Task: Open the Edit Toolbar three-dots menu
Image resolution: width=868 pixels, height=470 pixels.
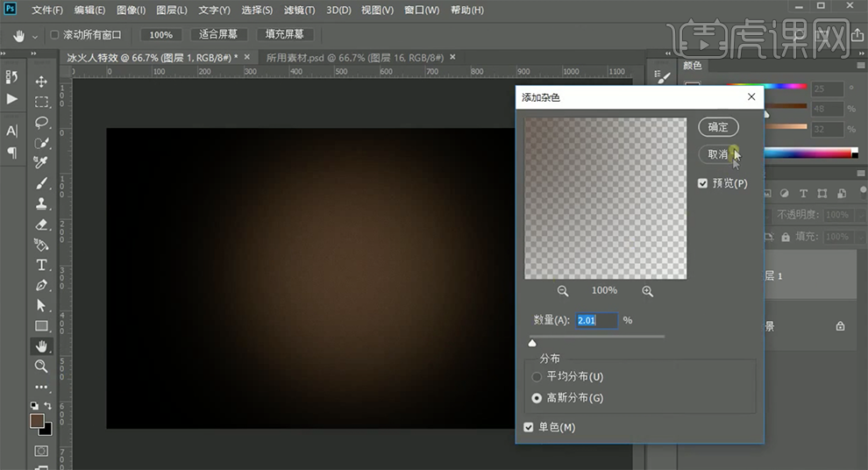Action: tap(41, 387)
